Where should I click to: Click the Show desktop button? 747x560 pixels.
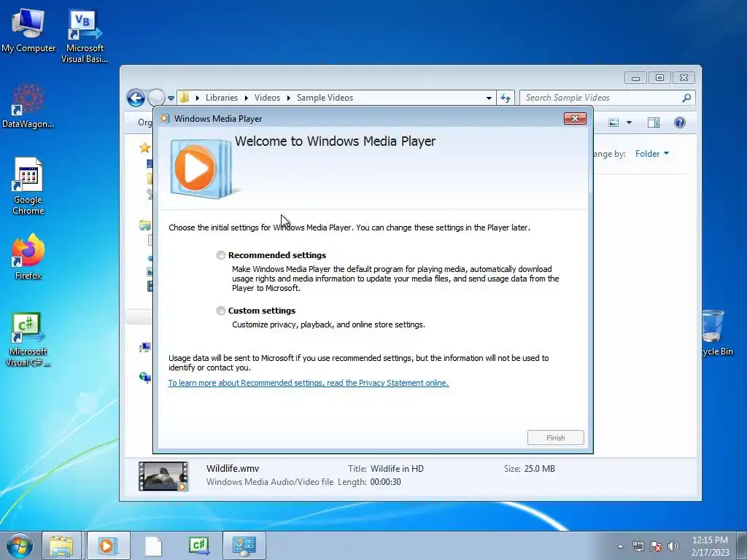coord(741,545)
